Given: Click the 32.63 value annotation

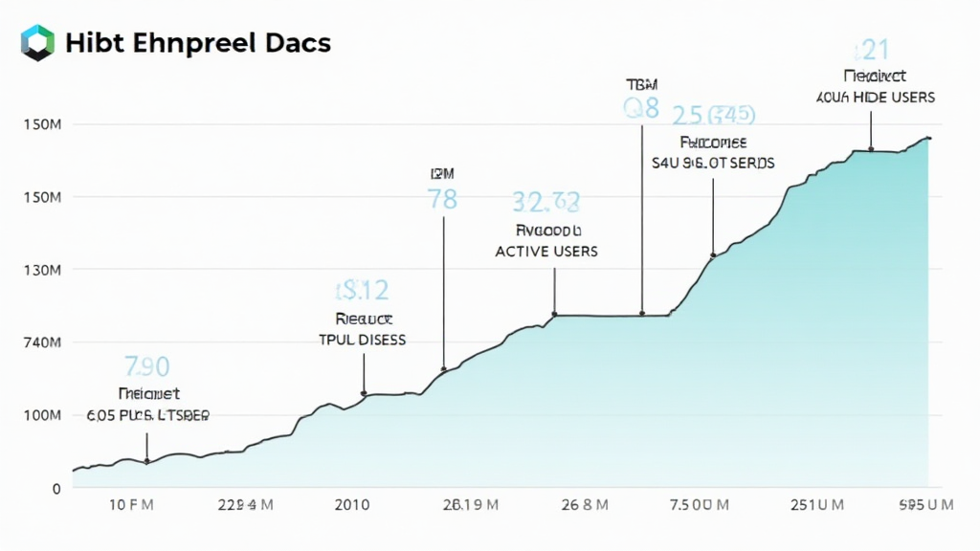Looking at the screenshot, I should [546, 202].
